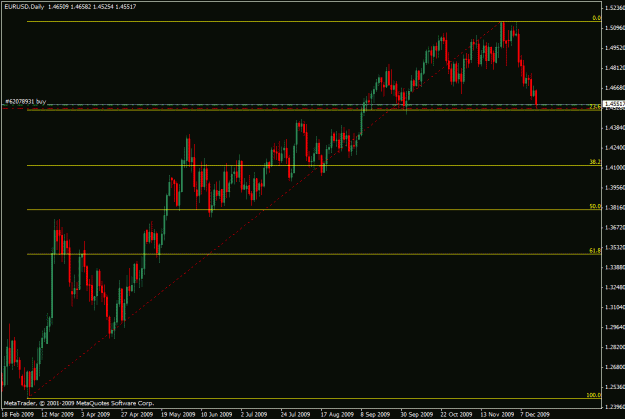This screenshot has width=625, height=419.
Task: Select the #62078931 buy order label
Action: coord(26,102)
